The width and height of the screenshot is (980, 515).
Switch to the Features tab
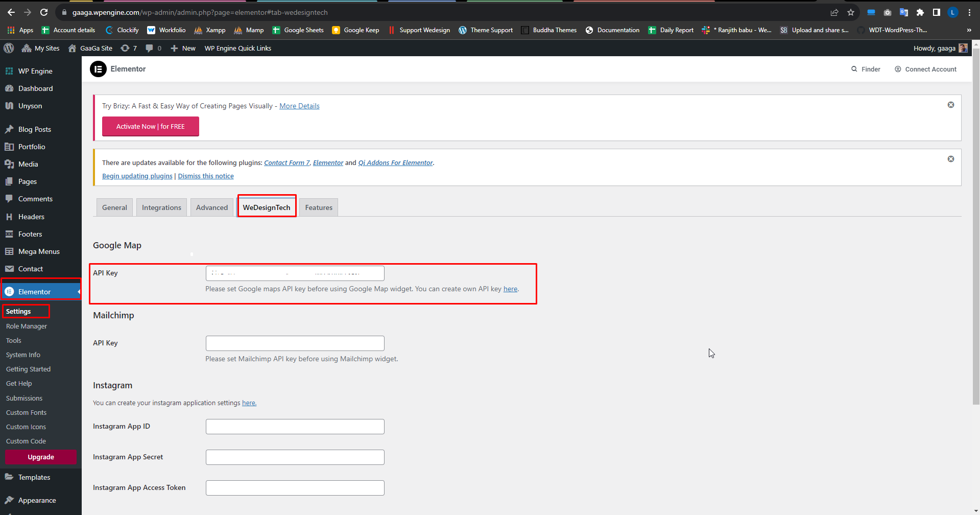319,207
